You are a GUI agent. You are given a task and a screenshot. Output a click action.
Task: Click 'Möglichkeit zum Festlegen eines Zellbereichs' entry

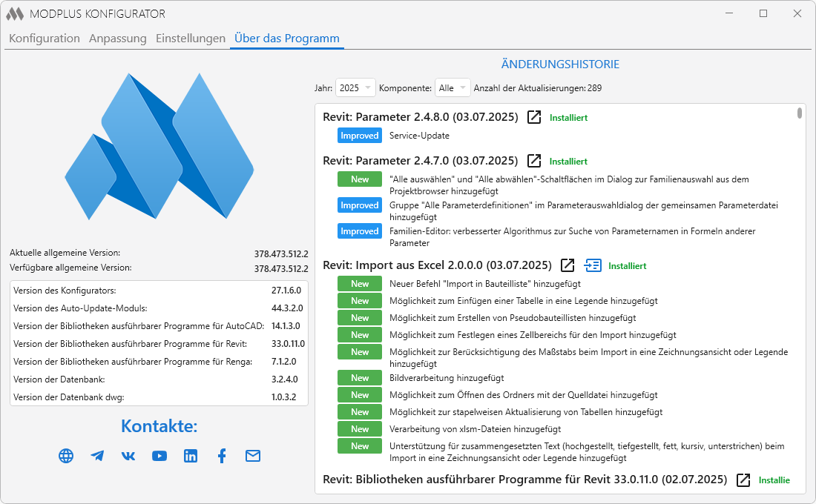point(533,335)
